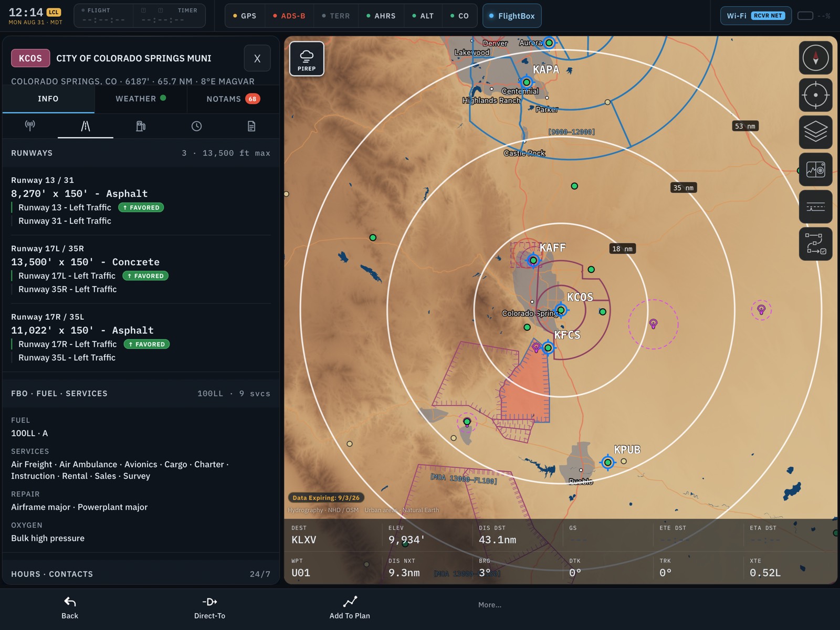Open the More... menu

pos(490,605)
